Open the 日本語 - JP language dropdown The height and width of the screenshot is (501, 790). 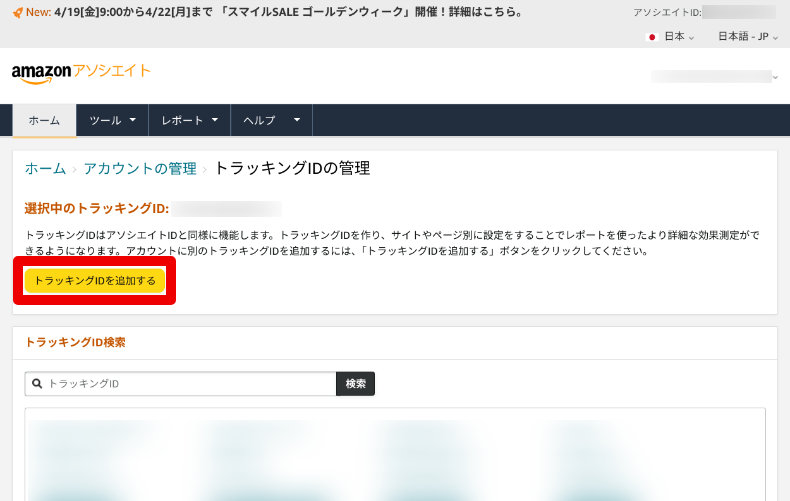748,37
